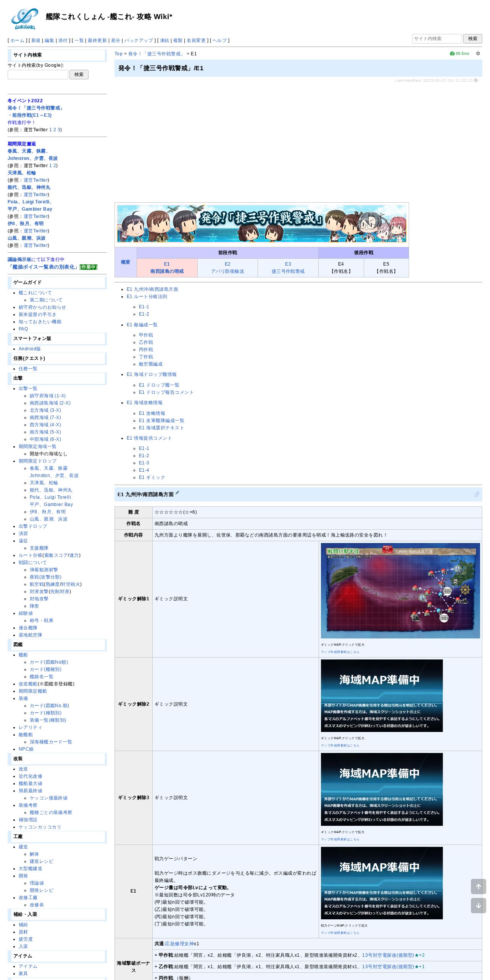Open 13号対空電探改(後期型)★+2 link
This screenshot has width=490, height=980.
[x=393, y=955]
